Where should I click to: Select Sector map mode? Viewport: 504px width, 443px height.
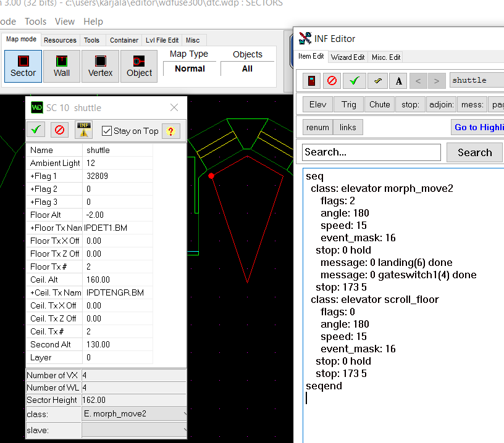23,66
